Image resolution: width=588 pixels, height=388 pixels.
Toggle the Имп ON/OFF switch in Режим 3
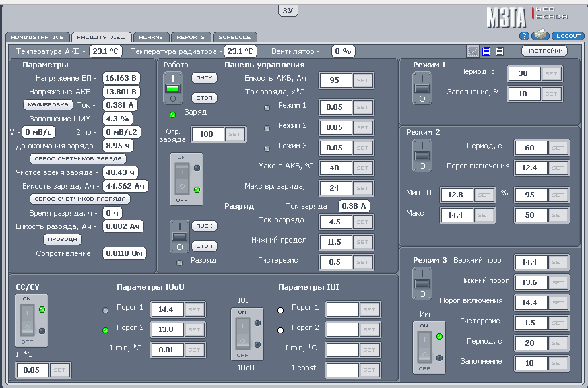pos(424,346)
